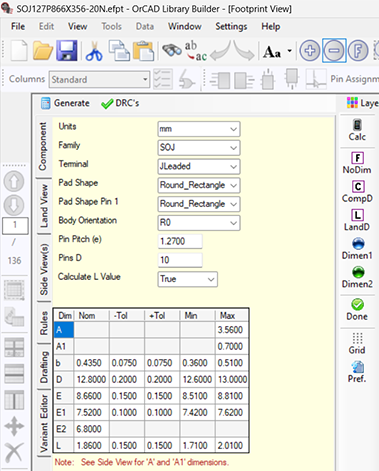Open the Help menu

click(270, 26)
